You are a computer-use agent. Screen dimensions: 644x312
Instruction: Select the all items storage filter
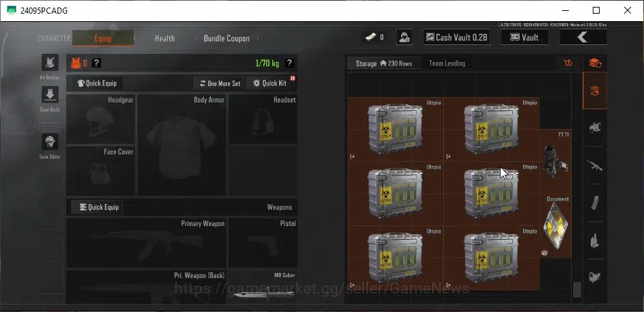pos(595,91)
